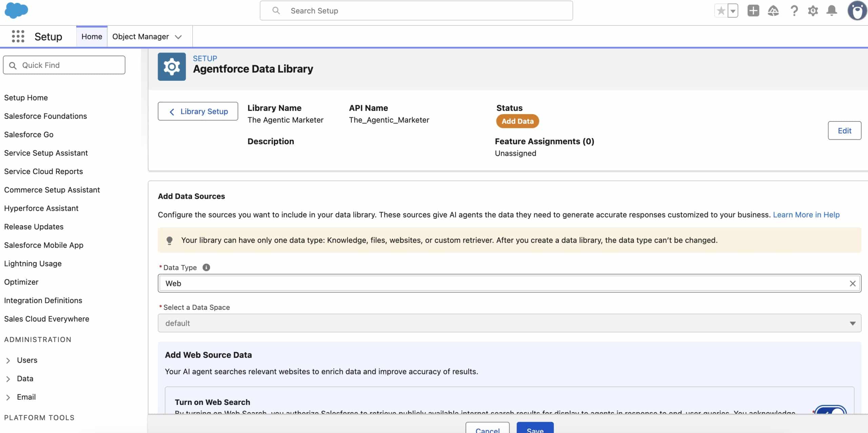
Task: Open the notifications bell
Action: click(x=832, y=11)
